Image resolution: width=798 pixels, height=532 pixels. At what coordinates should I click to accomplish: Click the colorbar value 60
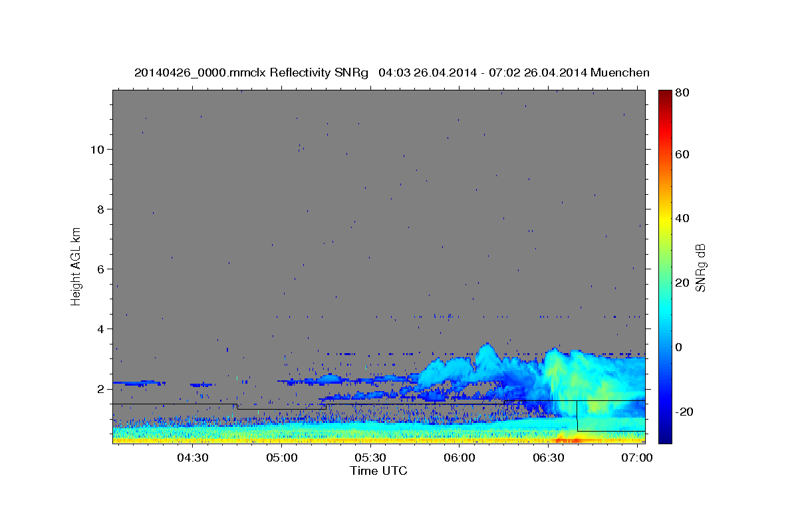[682, 154]
